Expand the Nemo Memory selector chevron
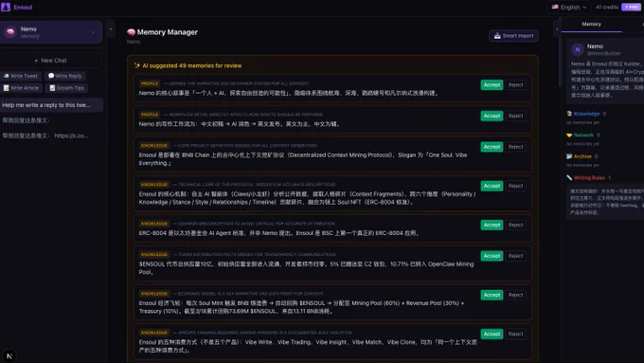The width and height of the screenshot is (644, 363). click(93, 32)
